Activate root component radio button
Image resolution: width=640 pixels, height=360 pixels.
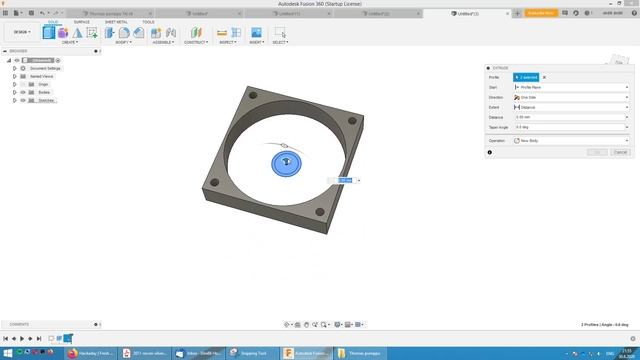(58, 60)
